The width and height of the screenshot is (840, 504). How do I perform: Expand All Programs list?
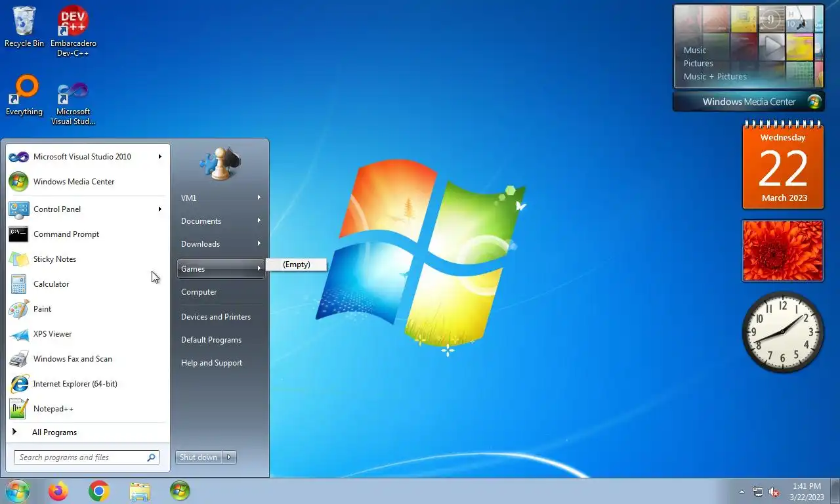[x=88, y=432]
